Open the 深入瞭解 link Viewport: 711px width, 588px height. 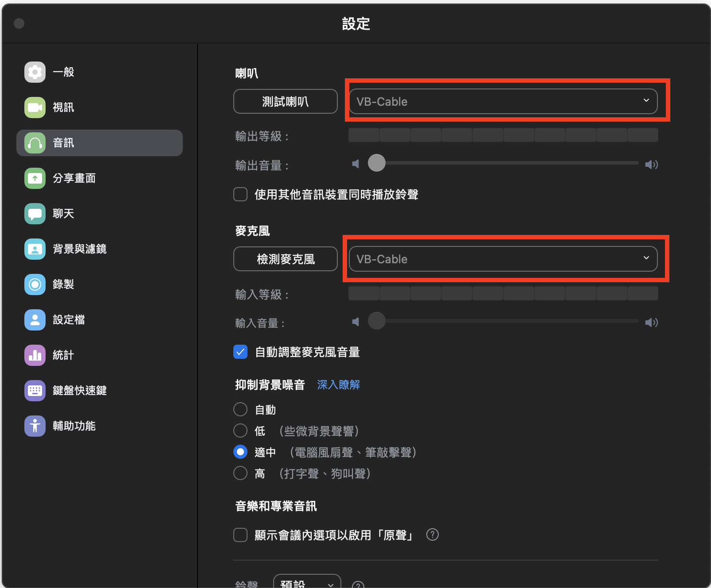[x=339, y=384]
